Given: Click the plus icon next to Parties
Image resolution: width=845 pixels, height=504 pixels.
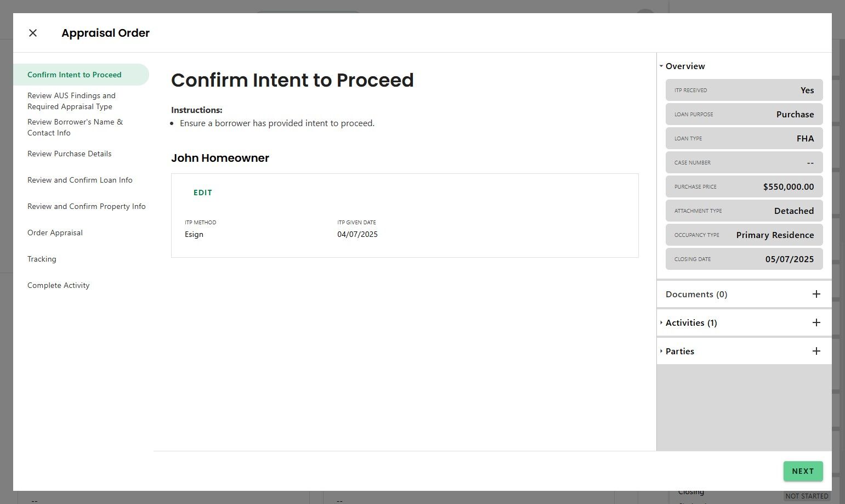Looking at the screenshot, I should pyautogui.click(x=816, y=351).
